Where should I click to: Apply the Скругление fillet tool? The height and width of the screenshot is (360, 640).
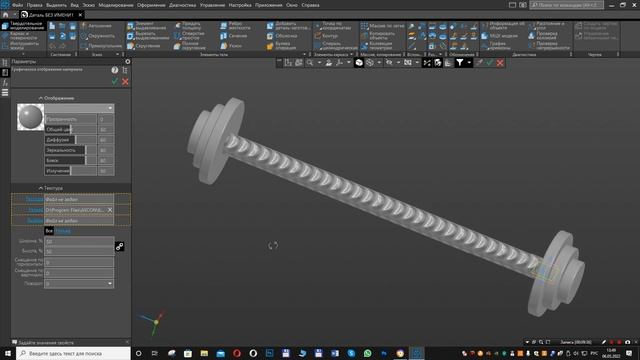[x=144, y=46]
